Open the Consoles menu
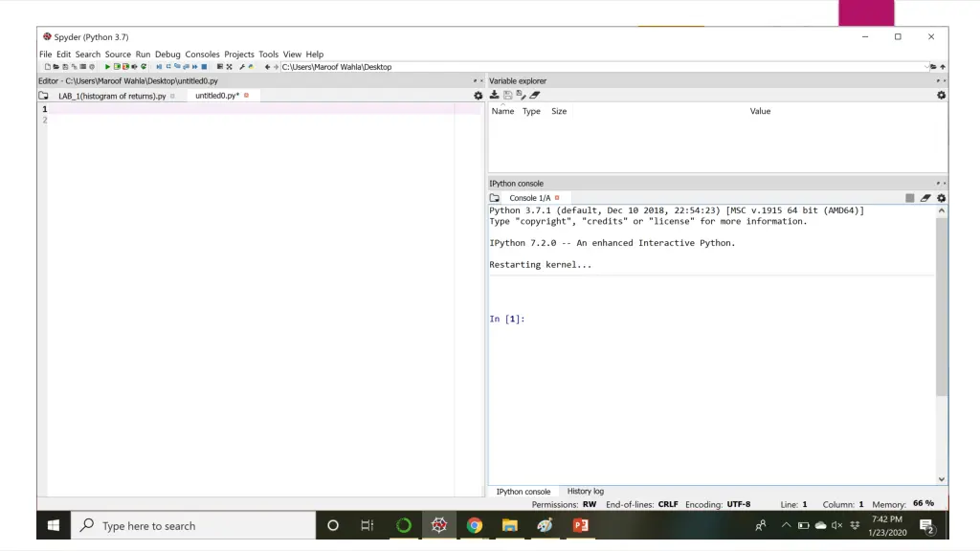The height and width of the screenshot is (551, 980). tap(203, 55)
